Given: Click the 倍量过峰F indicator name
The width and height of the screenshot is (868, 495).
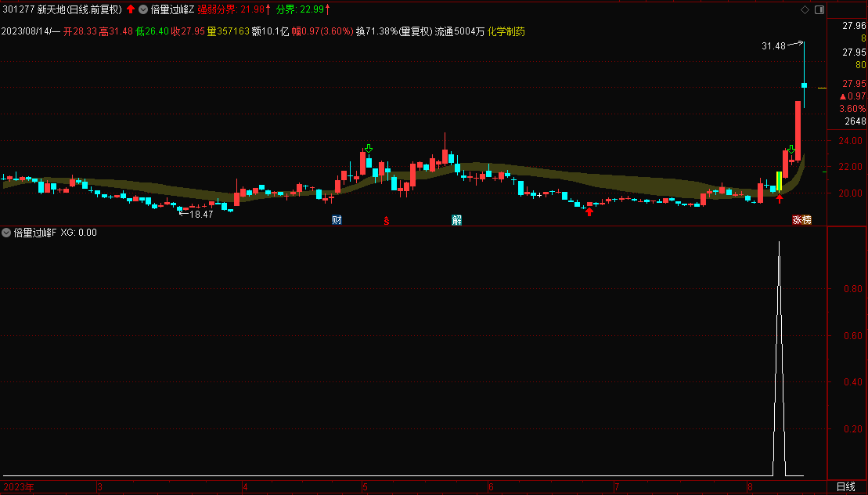Looking at the screenshot, I should point(35,233).
